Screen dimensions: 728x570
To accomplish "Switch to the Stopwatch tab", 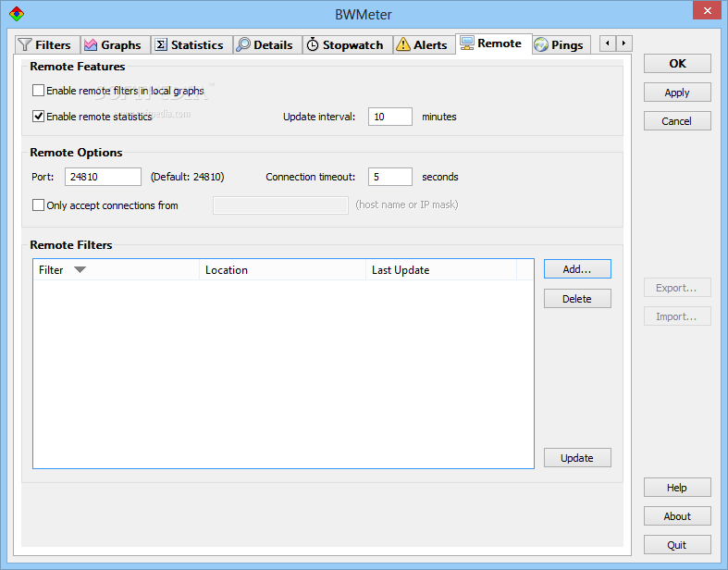I will click(x=348, y=45).
